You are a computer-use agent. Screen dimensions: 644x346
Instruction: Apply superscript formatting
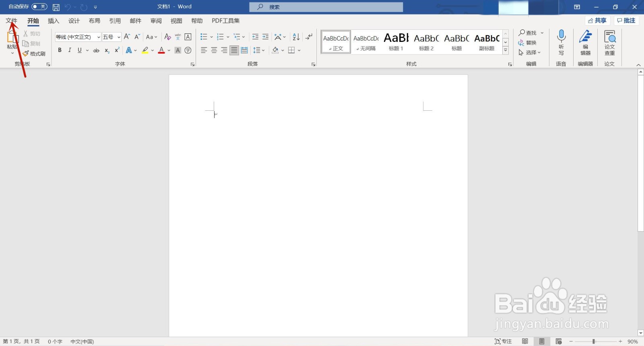coord(117,50)
